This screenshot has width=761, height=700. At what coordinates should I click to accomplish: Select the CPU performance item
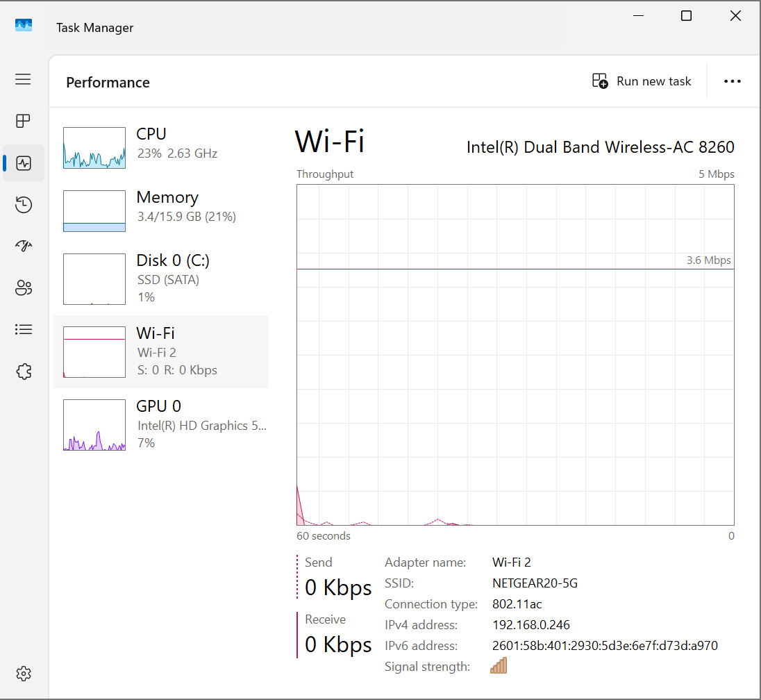point(160,148)
